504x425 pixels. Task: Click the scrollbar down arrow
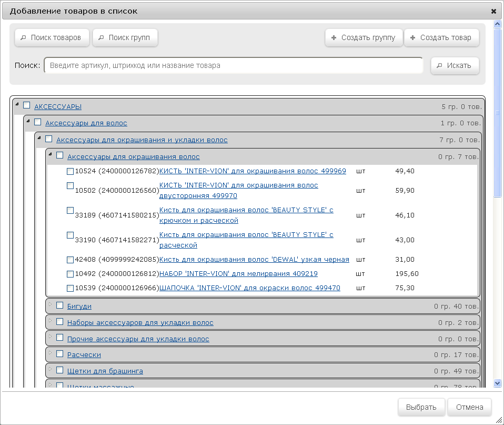tap(498, 383)
